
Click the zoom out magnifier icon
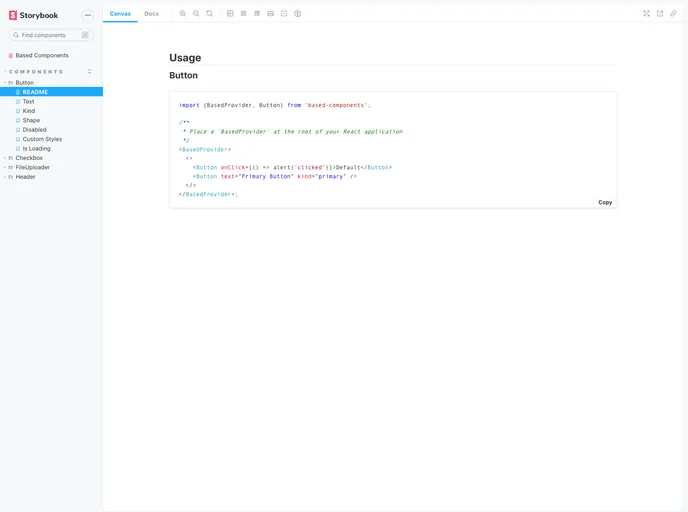[x=196, y=14]
